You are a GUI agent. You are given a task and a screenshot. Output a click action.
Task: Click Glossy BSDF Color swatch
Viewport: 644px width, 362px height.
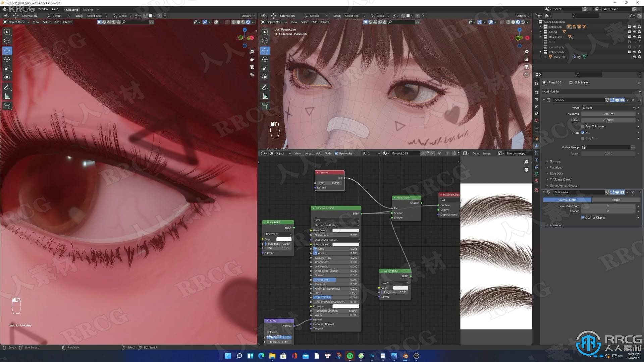[400, 288]
